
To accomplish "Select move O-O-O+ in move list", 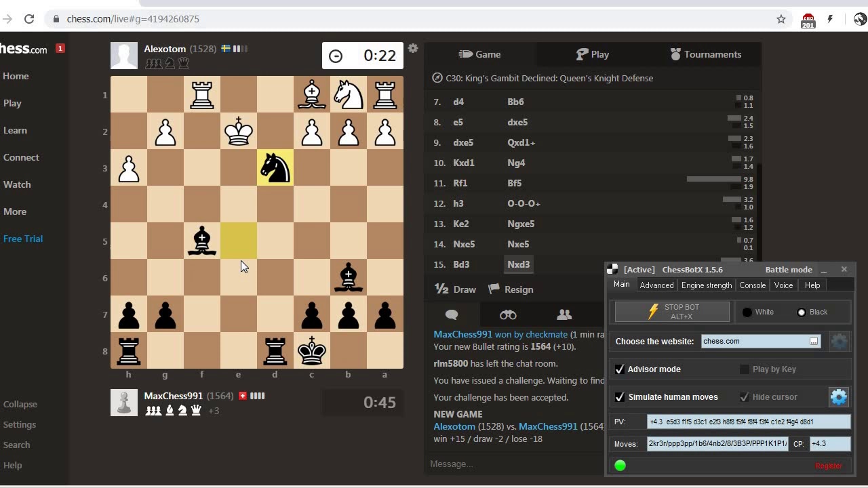I will (x=524, y=203).
